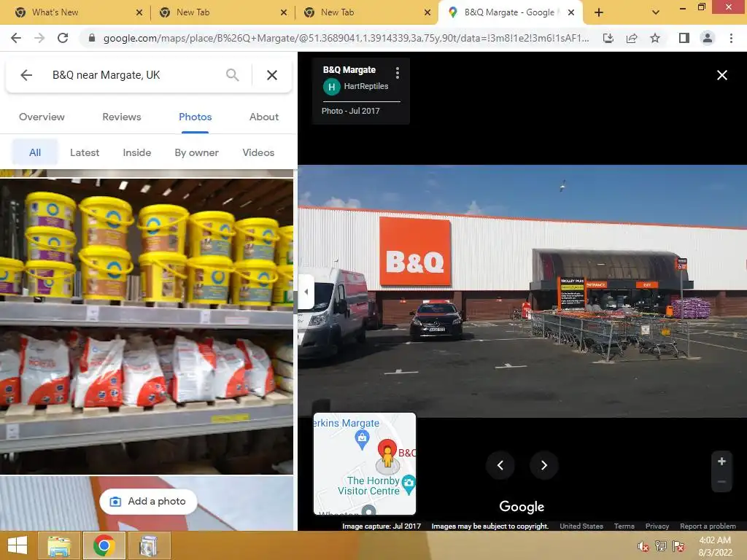Zoom in on the photo
Screen dimensions: 747x560
coord(721,461)
